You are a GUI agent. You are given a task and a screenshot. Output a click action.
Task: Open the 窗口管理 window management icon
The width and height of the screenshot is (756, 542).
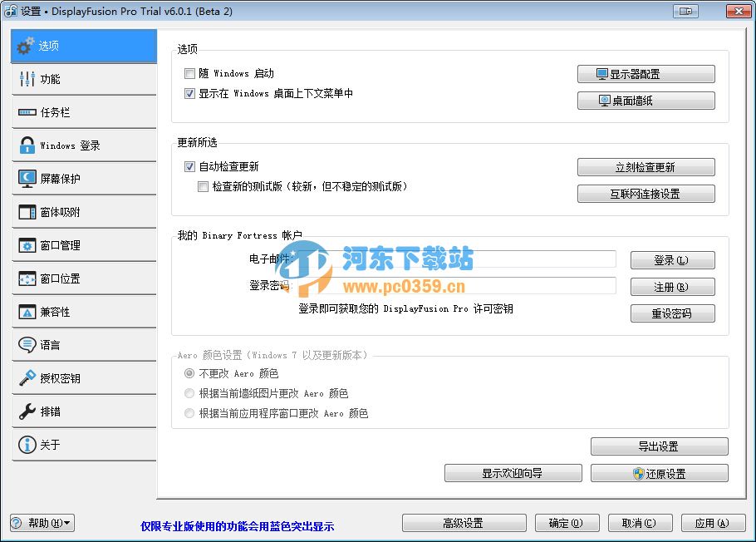pyautogui.click(x=29, y=244)
